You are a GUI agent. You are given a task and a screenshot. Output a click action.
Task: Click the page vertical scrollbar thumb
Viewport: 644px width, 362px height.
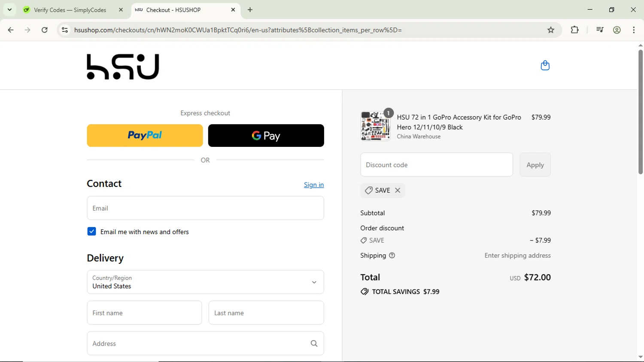[640, 112]
